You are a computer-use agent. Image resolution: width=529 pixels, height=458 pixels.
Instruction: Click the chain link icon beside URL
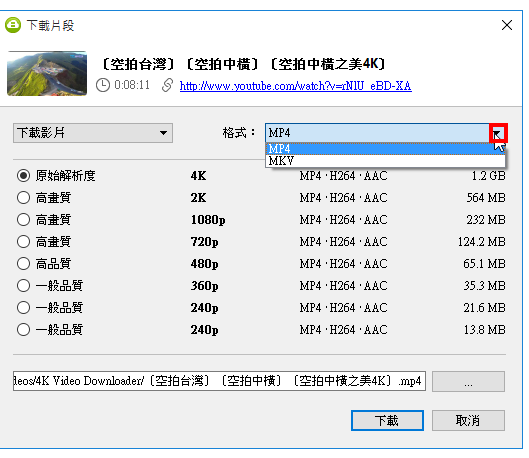click(167, 85)
